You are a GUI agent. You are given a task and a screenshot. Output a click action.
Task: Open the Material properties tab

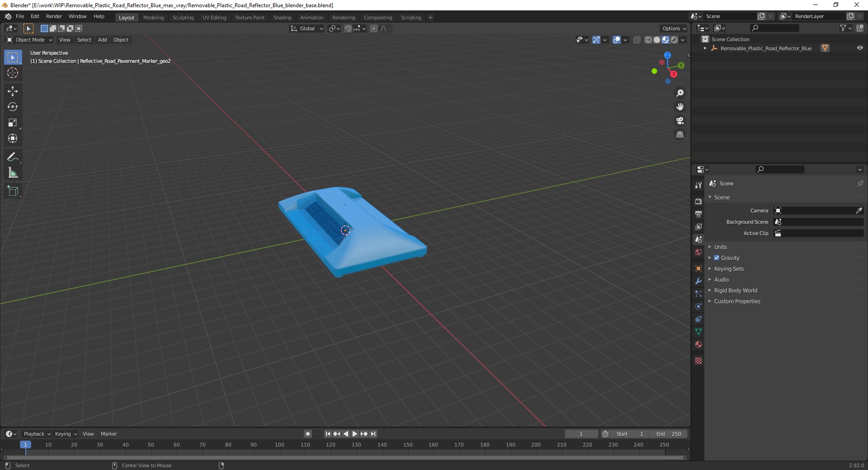tap(698, 344)
